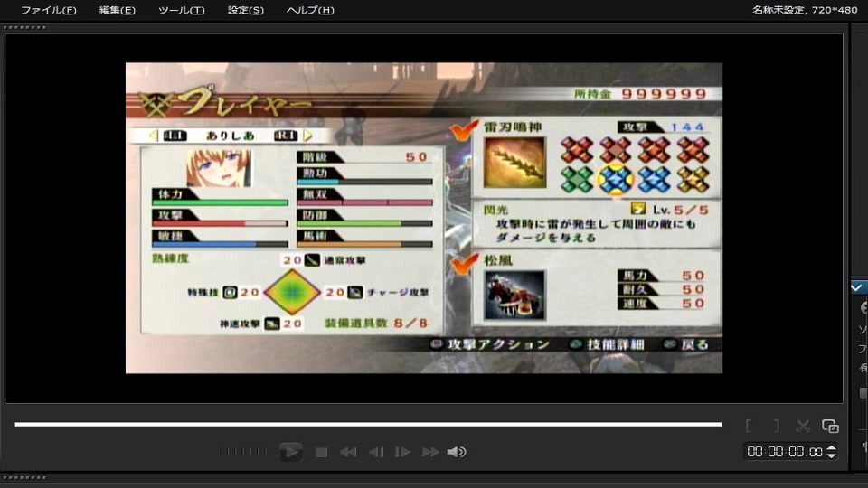The height and width of the screenshot is (488, 868).
Task: Click the jog wheel tick marks left of Play
Action: click(243, 452)
